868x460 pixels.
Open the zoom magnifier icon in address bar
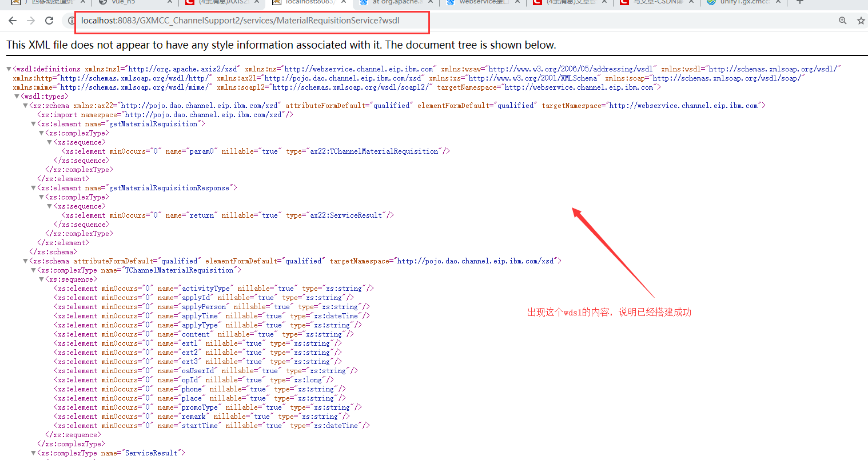pos(843,21)
